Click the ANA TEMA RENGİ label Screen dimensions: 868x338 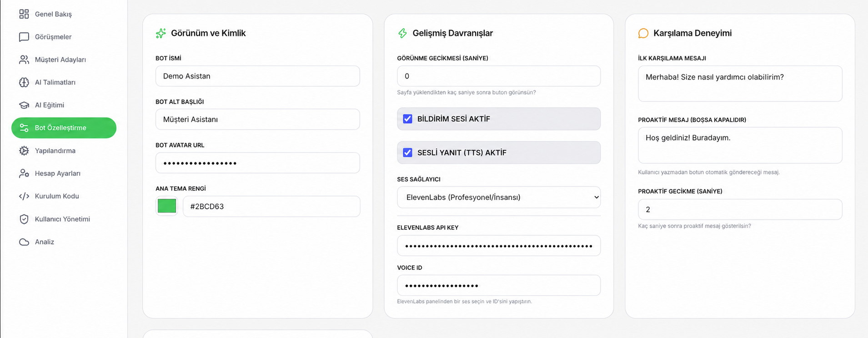click(181, 189)
